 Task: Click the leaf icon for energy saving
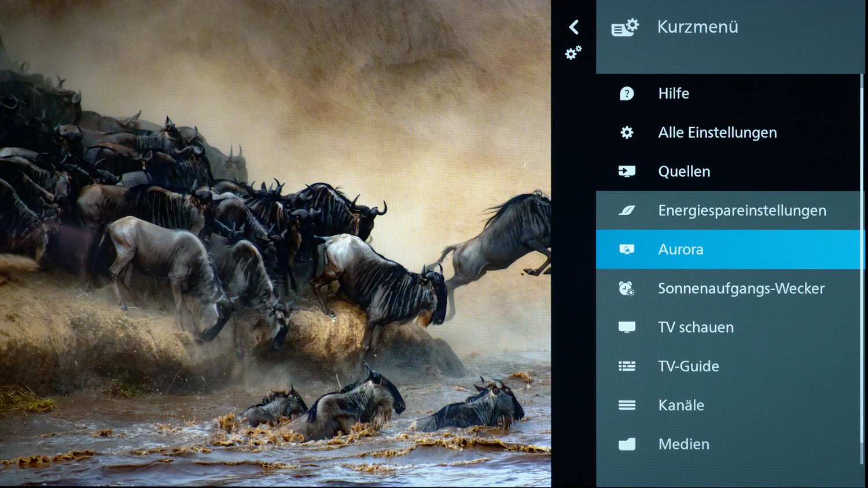[627, 210]
